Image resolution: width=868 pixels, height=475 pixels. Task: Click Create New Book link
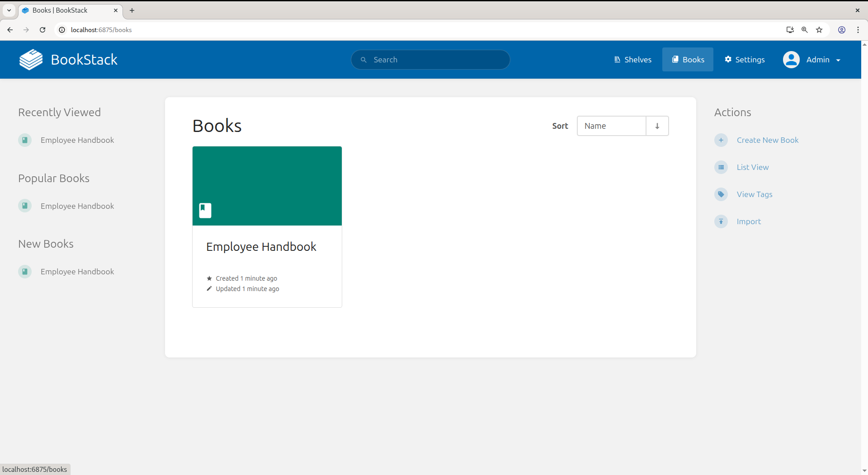pyautogui.click(x=768, y=140)
